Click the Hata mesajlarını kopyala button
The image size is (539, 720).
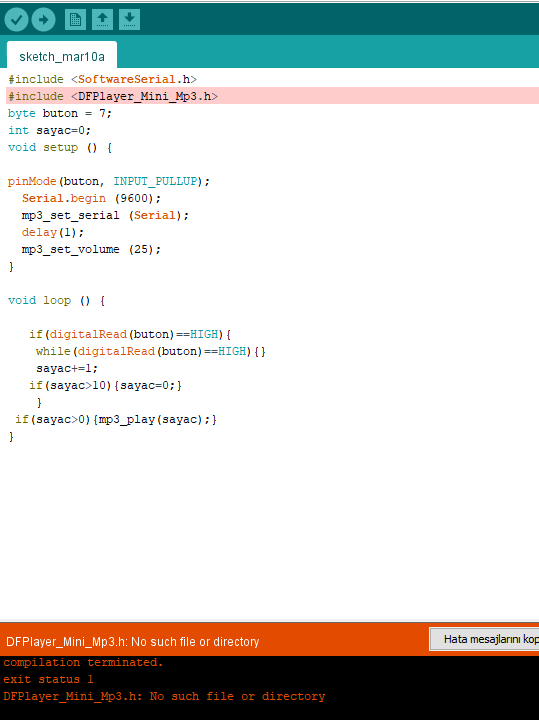(484, 639)
